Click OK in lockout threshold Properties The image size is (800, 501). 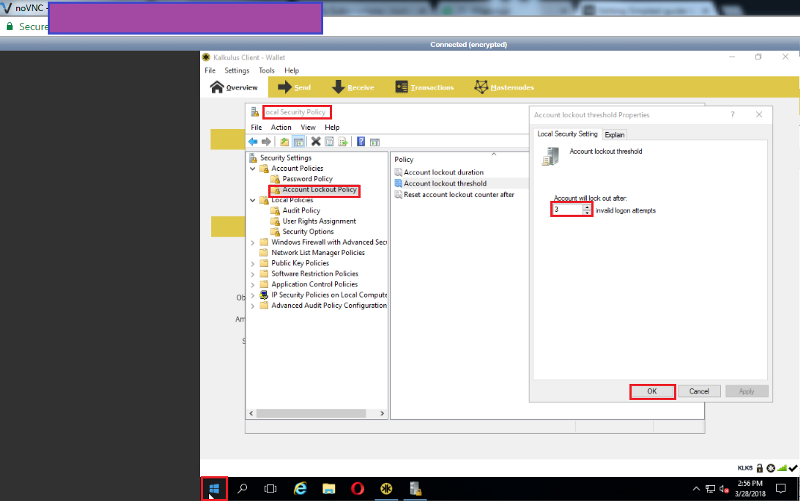pyautogui.click(x=652, y=391)
